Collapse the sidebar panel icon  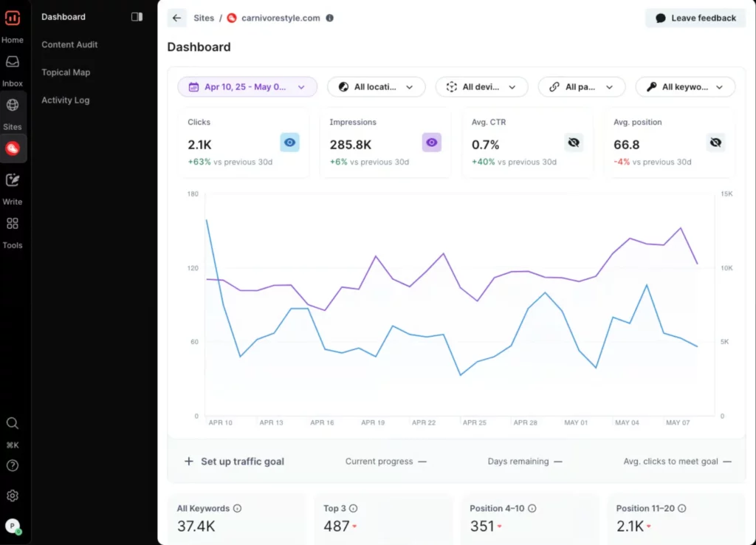click(137, 17)
